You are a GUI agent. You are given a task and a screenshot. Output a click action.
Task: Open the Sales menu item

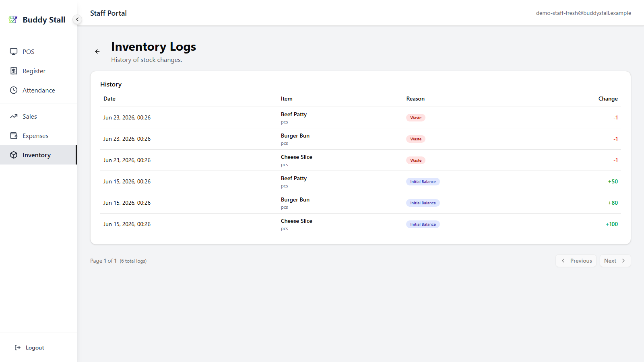(39, 116)
